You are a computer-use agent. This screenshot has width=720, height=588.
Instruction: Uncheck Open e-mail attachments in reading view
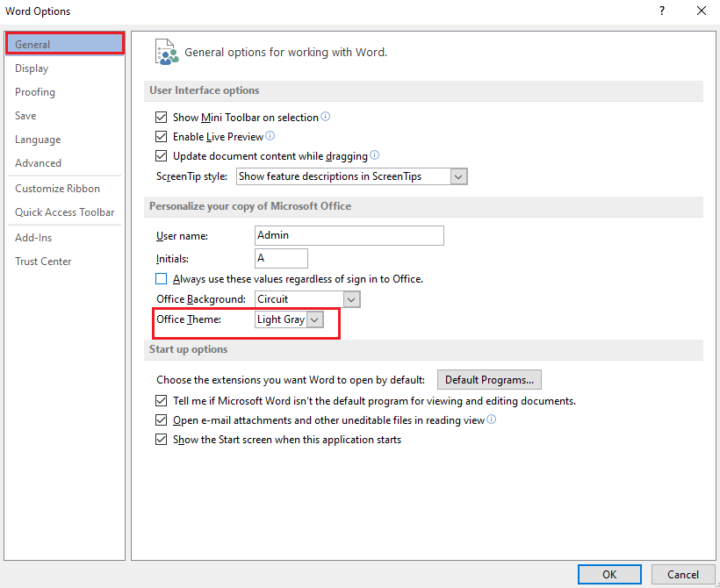pyautogui.click(x=162, y=420)
